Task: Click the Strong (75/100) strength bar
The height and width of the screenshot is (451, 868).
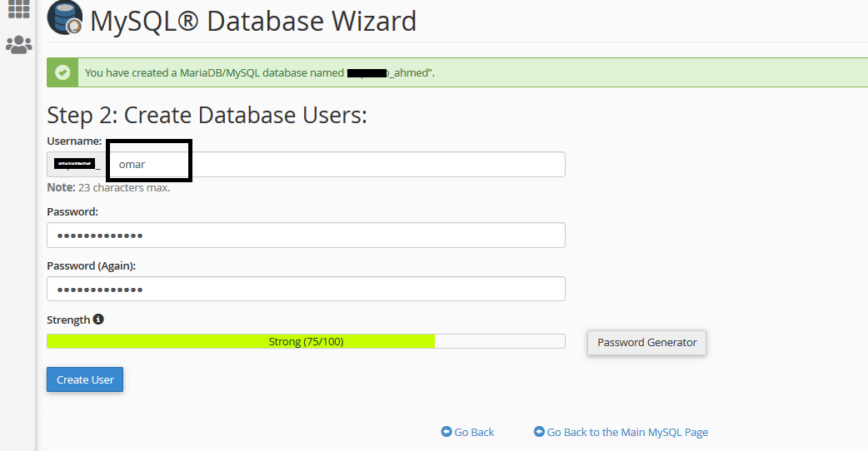Action: coord(306,341)
